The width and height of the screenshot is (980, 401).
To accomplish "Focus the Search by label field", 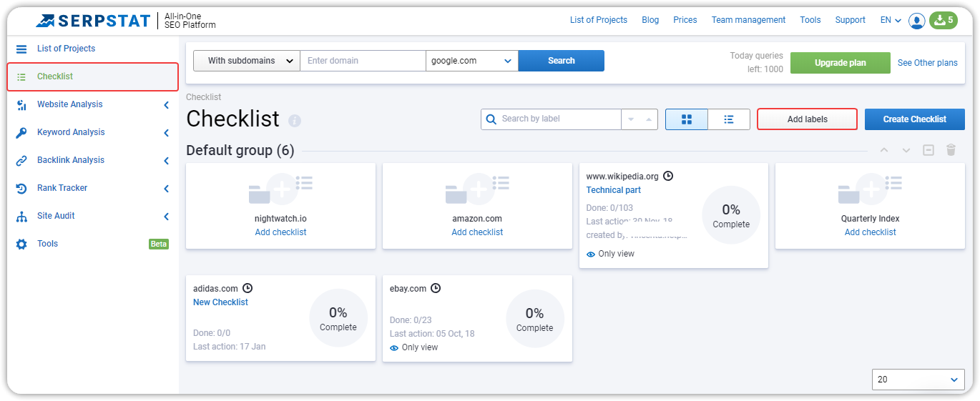I will [x=551, y=119].
